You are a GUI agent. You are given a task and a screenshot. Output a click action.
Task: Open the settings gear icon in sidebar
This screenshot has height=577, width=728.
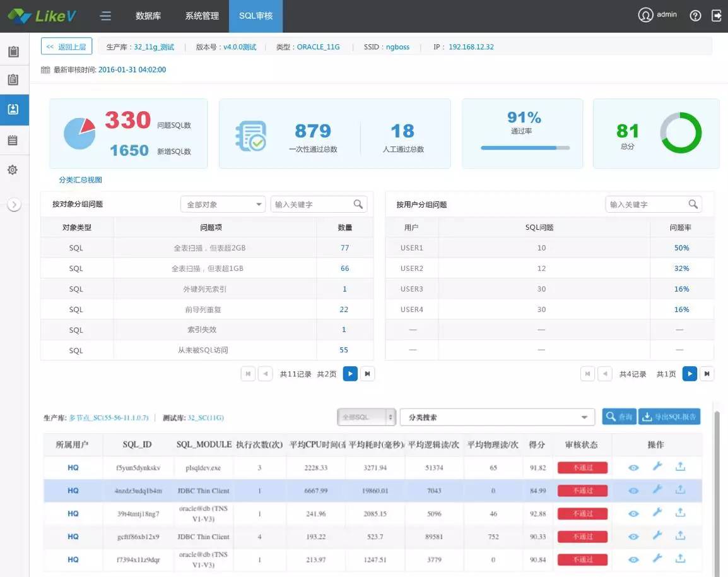coord(14,169)
